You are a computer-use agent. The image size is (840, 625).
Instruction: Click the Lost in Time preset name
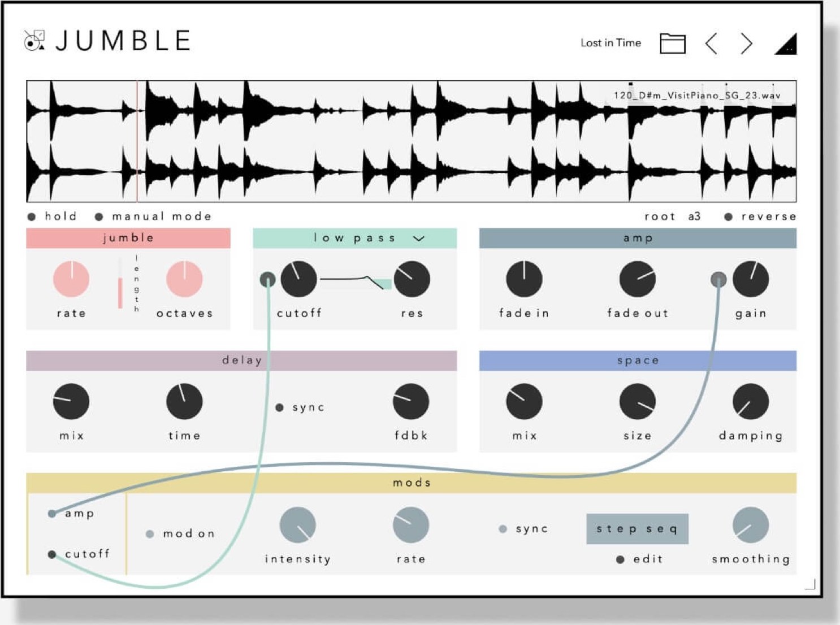click(610, 43)
